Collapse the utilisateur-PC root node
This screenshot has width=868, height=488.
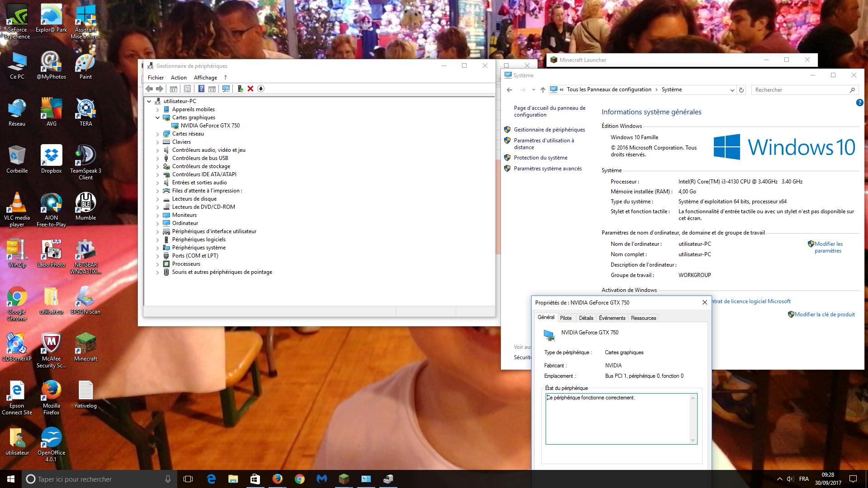point(149,101)
